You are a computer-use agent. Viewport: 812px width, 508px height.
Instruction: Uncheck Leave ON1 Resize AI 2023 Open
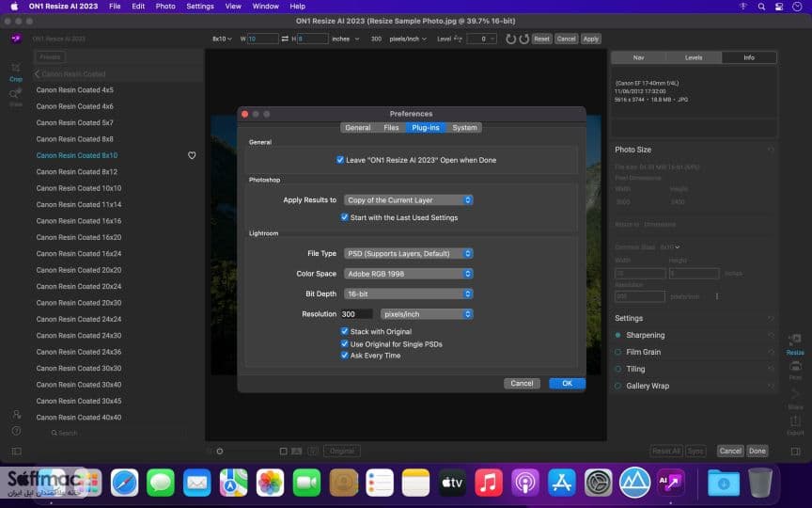[340, 160]
